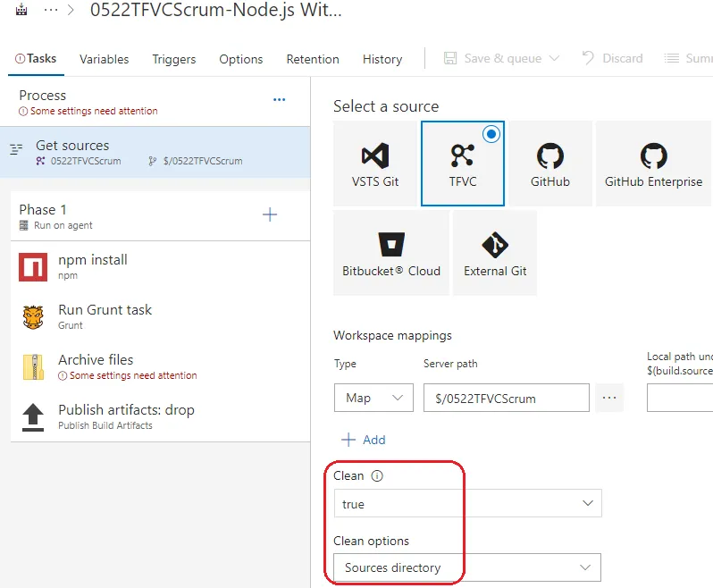
Task: Click Save & queue button
Action: (492, 58)
